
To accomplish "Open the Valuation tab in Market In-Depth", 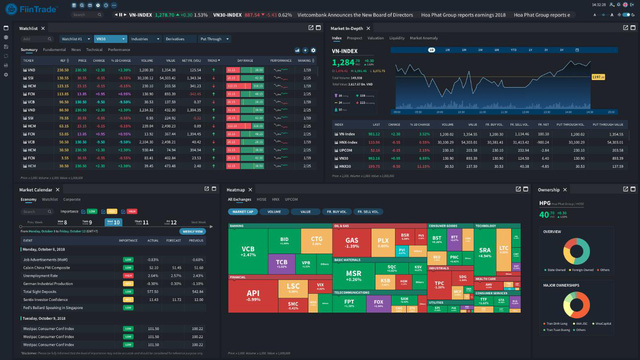I will pos(376,38).
